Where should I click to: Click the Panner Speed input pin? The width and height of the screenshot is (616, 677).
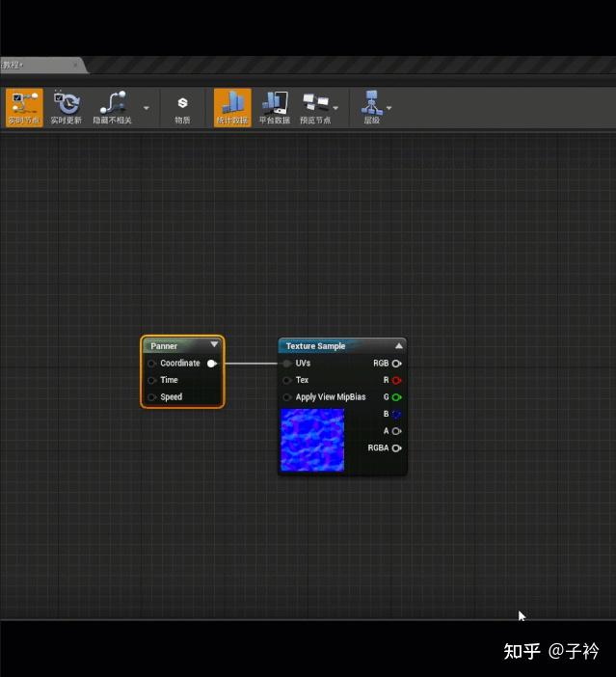tap(151, 397)
